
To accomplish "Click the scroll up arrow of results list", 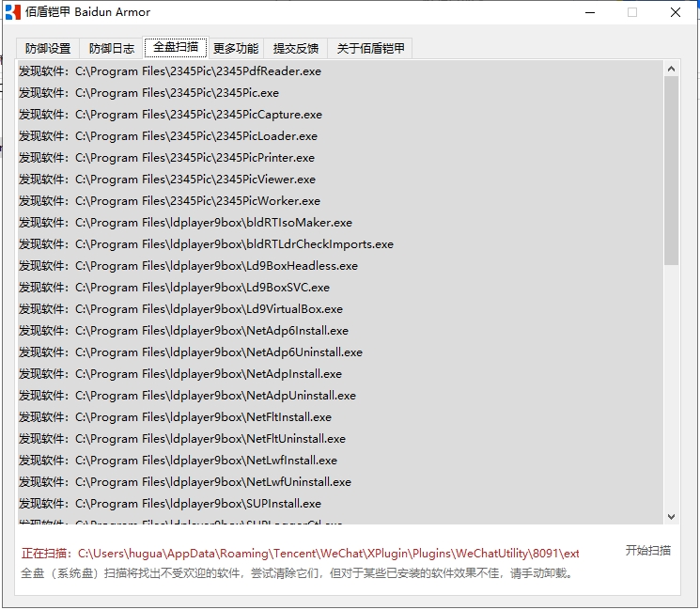I will (671, 69).
